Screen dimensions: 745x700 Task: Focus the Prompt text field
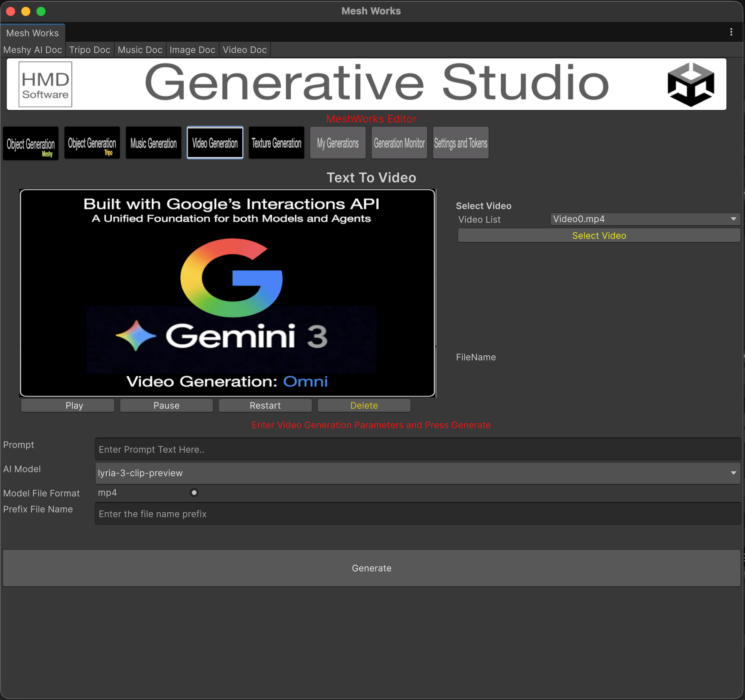(418, 449)
